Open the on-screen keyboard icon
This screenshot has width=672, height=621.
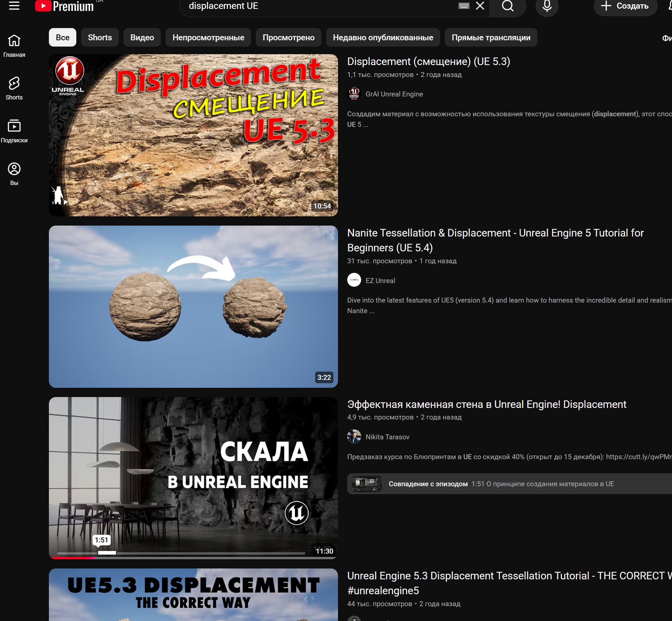[464, 6]
